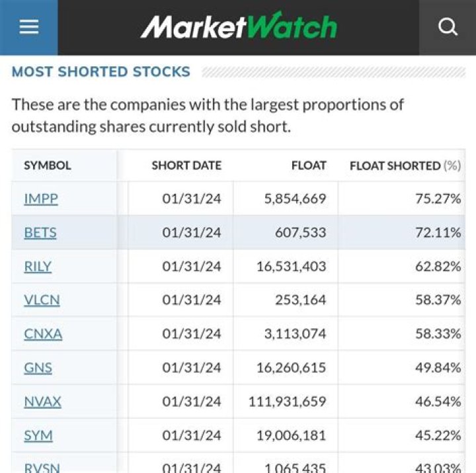Click the Most Shorted Stocks heading
This screenshot has width=476, height=473.
pyautogui.click(x=101, y=72)
